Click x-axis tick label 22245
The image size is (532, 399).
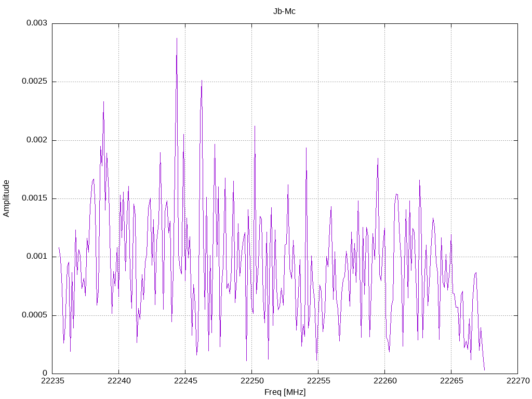coord(185,381)
